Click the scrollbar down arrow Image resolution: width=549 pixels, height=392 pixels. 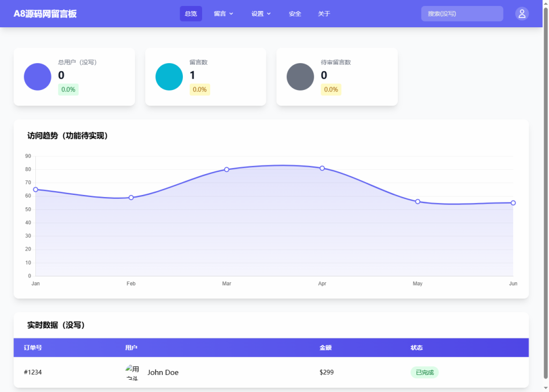click(x=545, y=388)
